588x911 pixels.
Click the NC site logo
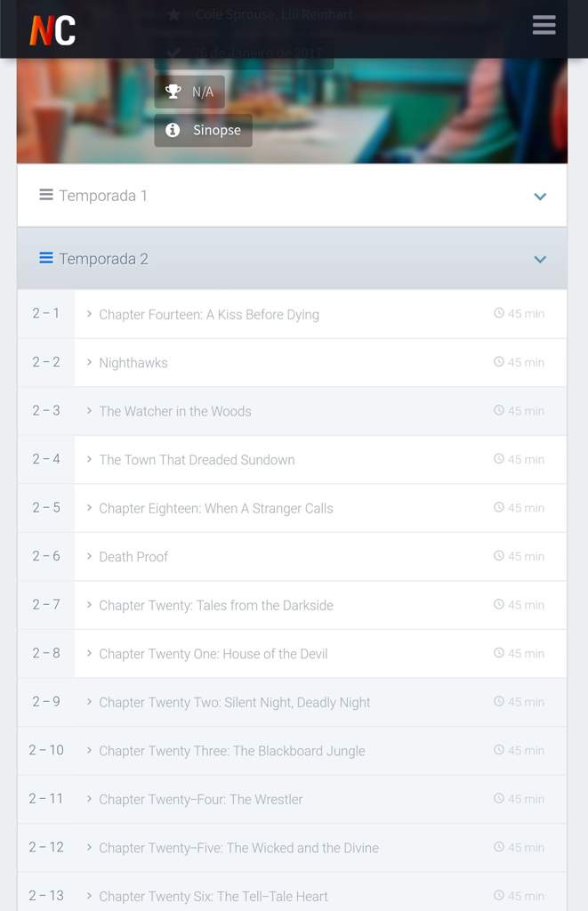[x=52, y=30]
